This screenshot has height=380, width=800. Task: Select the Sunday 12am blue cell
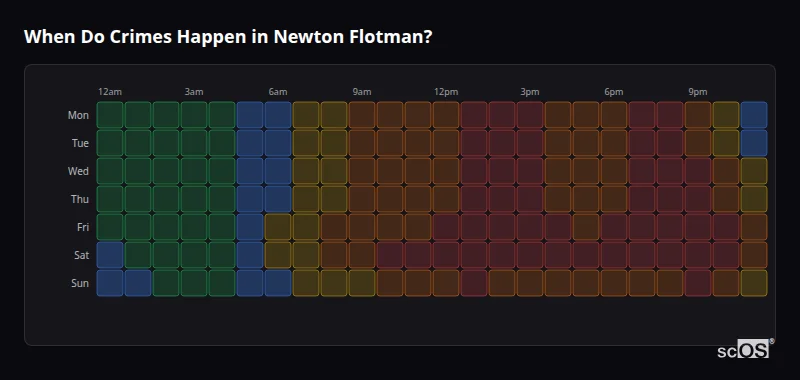point(110,283)
